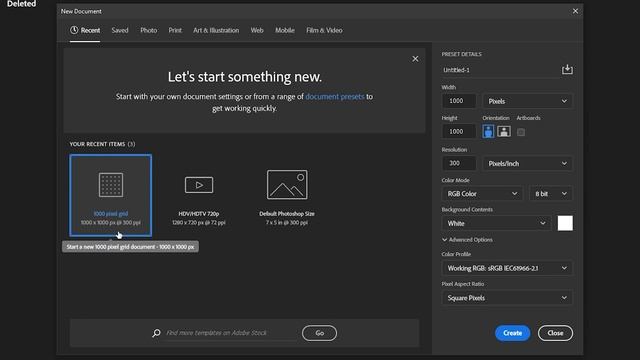Click the search magnifier icon
Screen dimensions: 640x360
pos(156,333)
